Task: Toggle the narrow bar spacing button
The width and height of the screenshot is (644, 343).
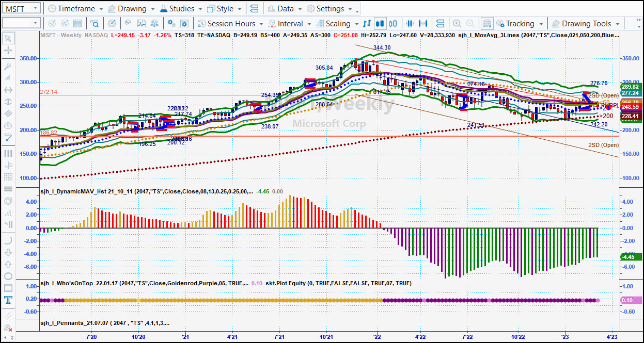Action: (411, 23)
